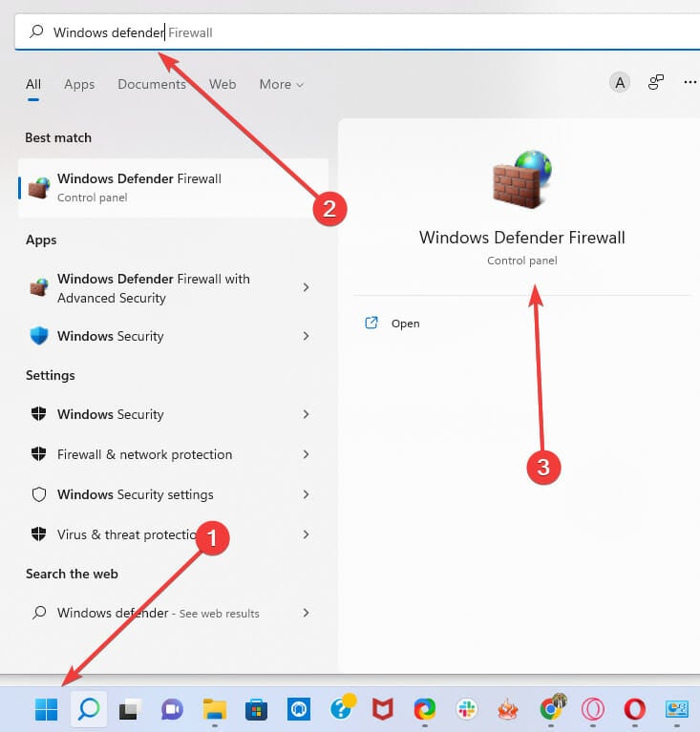This screenshot has height=732, width=700.
Task: Click the Firewall & network protection shield icon
Action: [x=39, y=453]
